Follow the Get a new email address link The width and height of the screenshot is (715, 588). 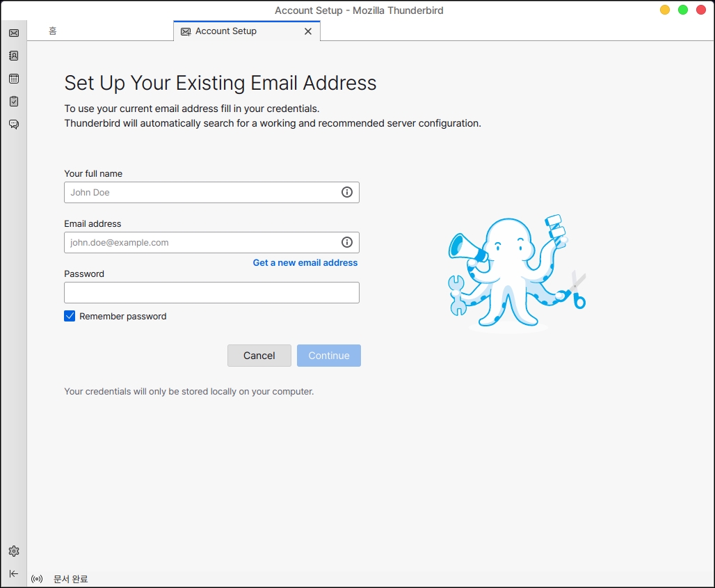point(305,262)
